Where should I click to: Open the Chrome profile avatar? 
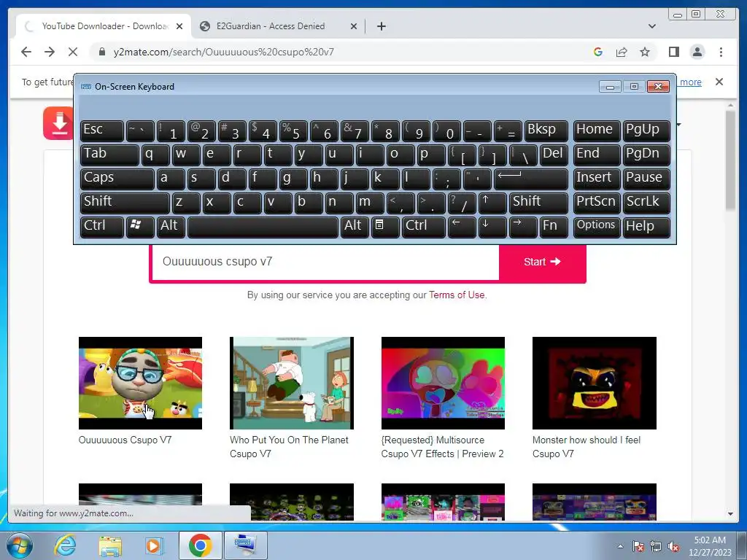coord(697,52)
